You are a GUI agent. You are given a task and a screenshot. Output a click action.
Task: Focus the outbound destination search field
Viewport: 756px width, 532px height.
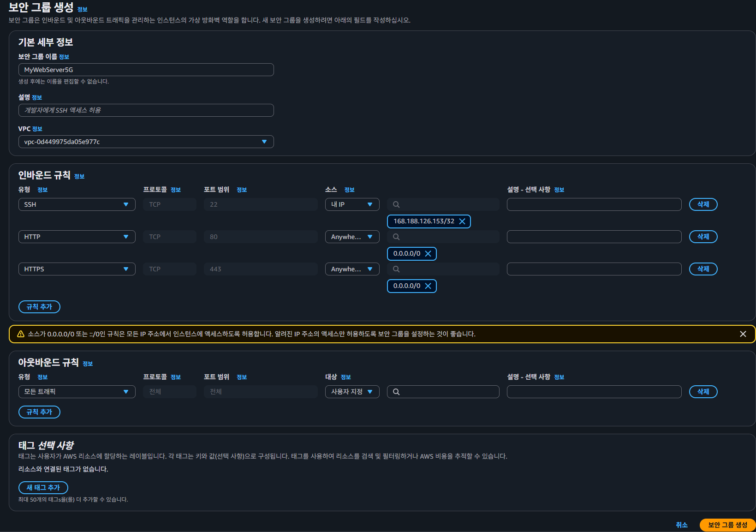click(443, 392)
